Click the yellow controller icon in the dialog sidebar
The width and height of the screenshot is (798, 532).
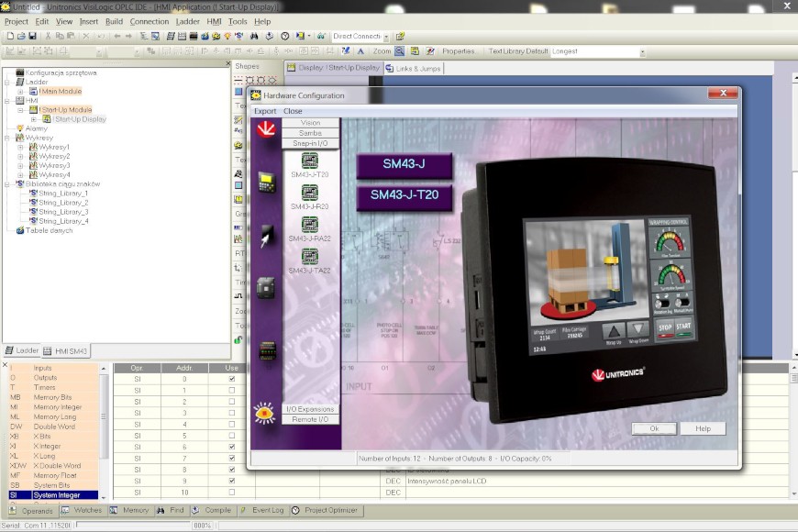click(x=267, y=183)
